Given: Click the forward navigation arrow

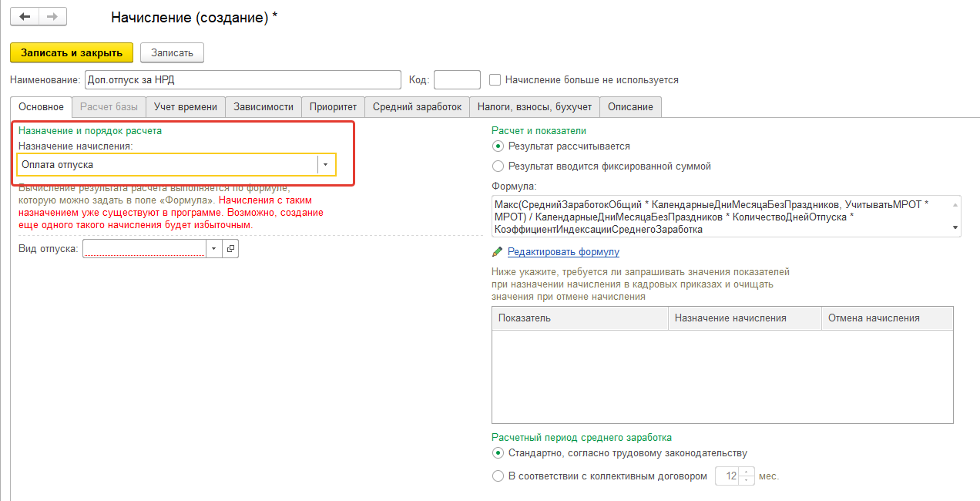Looking at the screenshot, I should pyautogui.click(x=52, y=16).
